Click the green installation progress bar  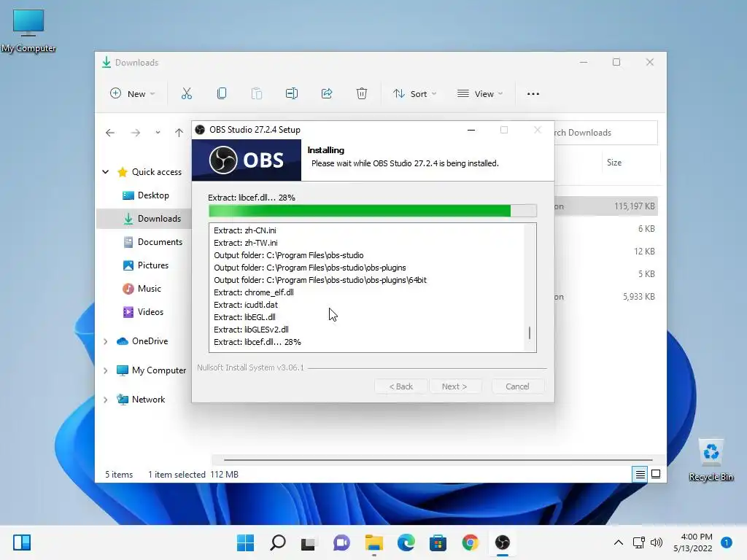coord(373,211)
